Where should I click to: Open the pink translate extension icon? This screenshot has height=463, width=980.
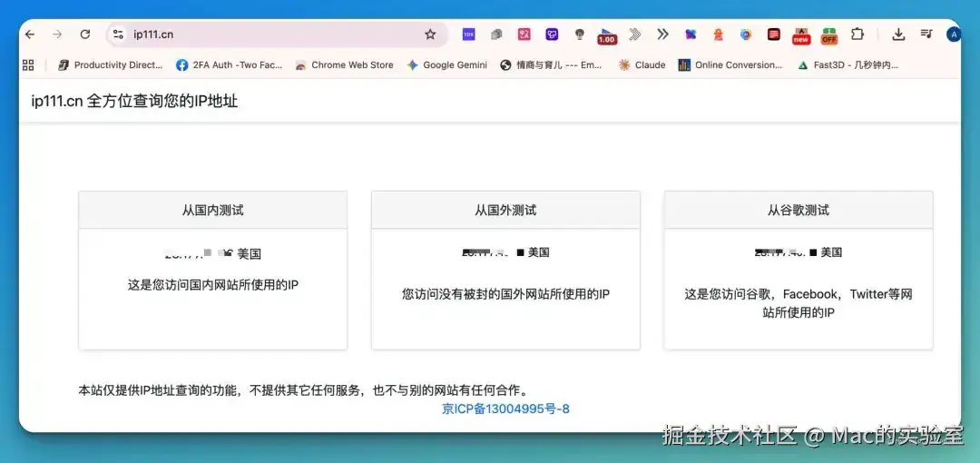pos(524,34)
